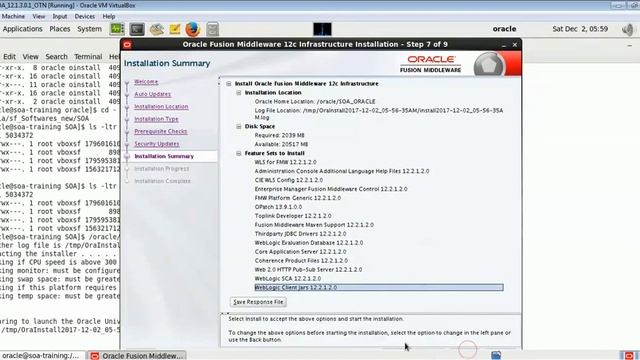Image resolution: width=640 pixels, height=360 pixels.
Task: Open the terminal launcher in top panel
Action: 137,29
